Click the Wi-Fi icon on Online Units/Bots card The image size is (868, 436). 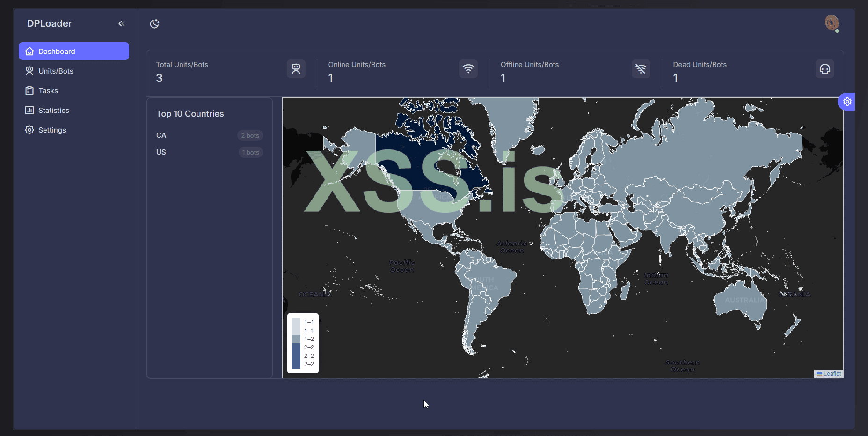tap(468, 69)
